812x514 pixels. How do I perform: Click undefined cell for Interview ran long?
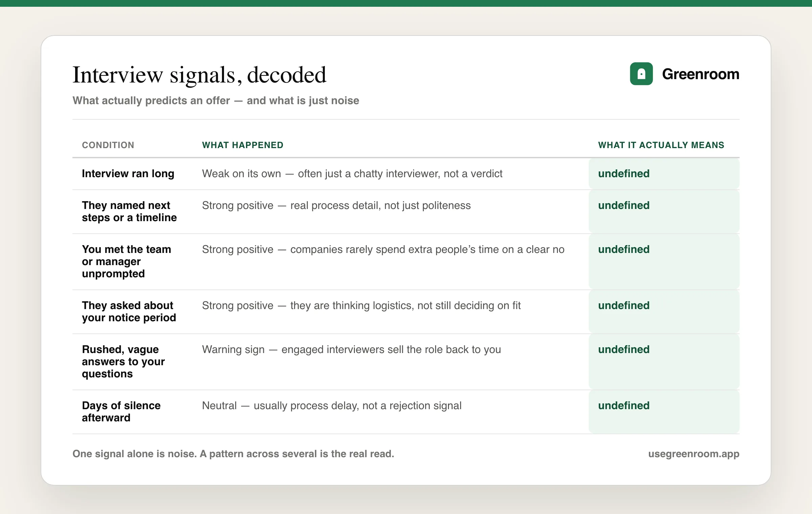tap(664, 174)
